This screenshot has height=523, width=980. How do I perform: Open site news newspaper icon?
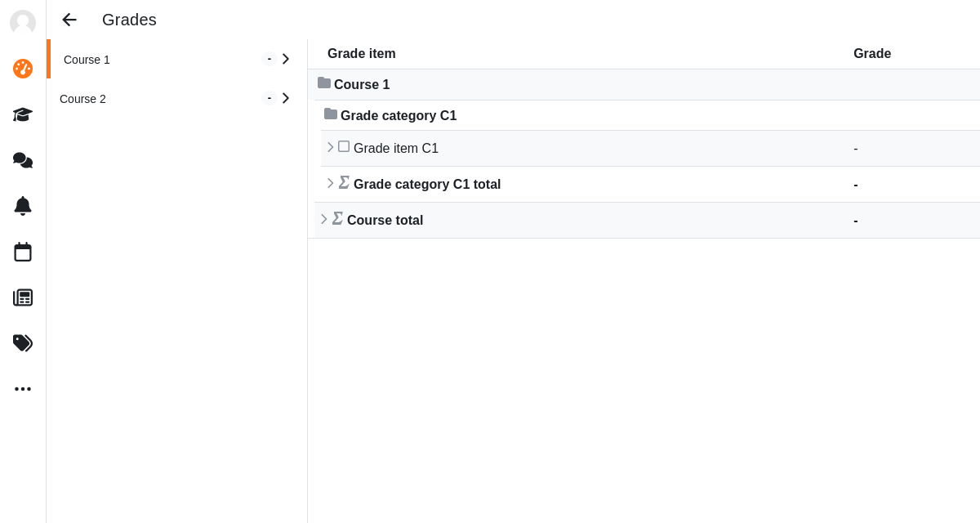coord(23,297)
